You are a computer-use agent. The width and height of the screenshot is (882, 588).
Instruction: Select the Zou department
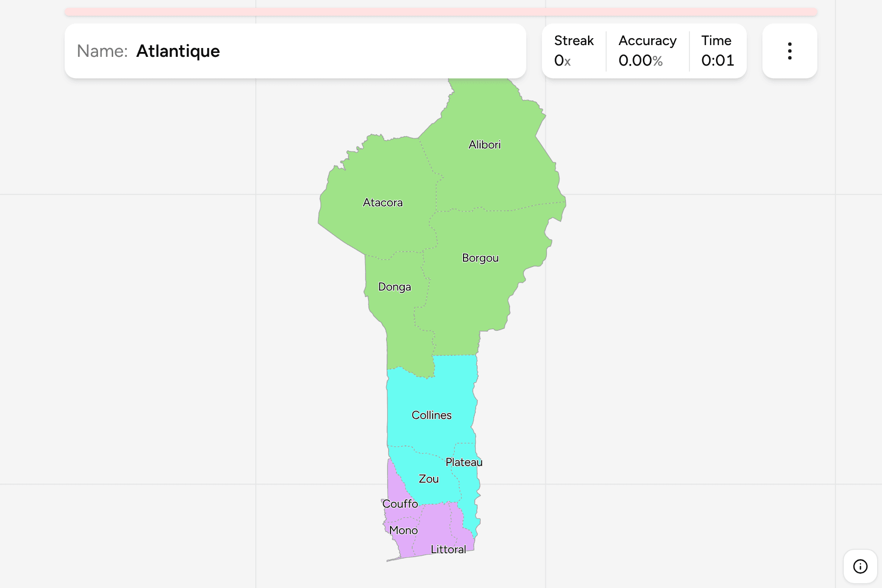pyautogui.click(x=429, y=479)
